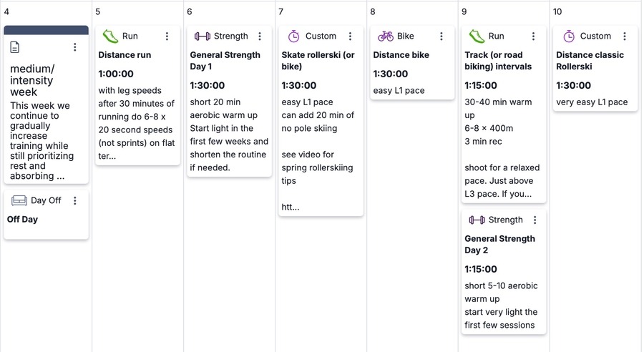The image size is (644, 352).
Task: Open three-dot menu on General Strength Day 1
Action: click(260, 36)
